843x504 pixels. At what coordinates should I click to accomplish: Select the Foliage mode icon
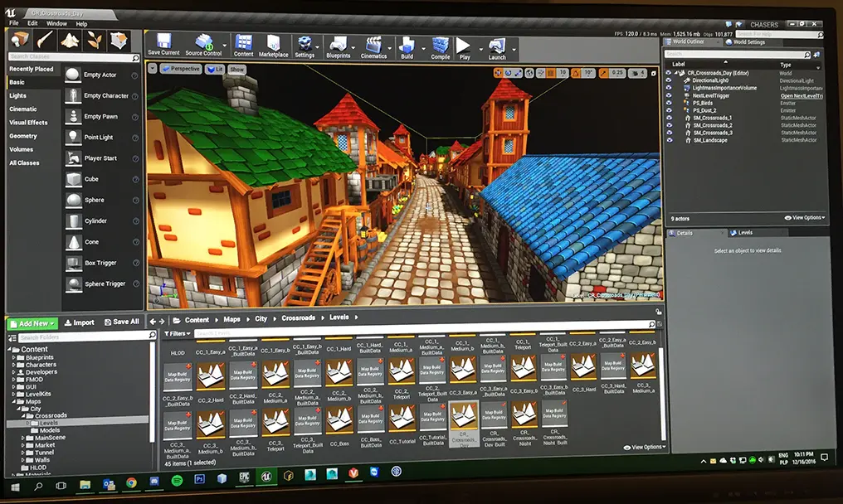(x=95, y=39)
